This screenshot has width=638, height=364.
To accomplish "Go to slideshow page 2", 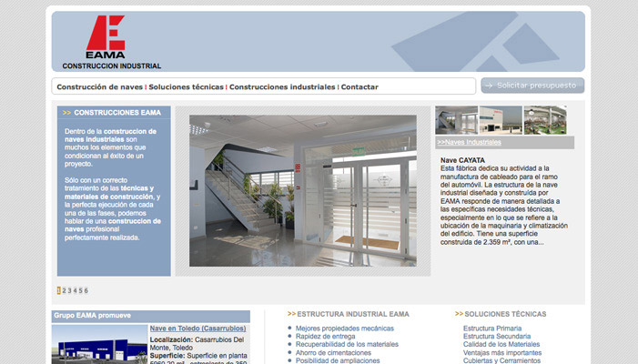I will pos(64,290).
